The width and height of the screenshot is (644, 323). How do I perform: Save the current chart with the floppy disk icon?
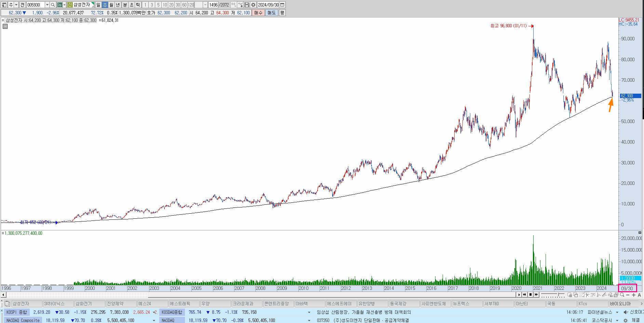246,5
